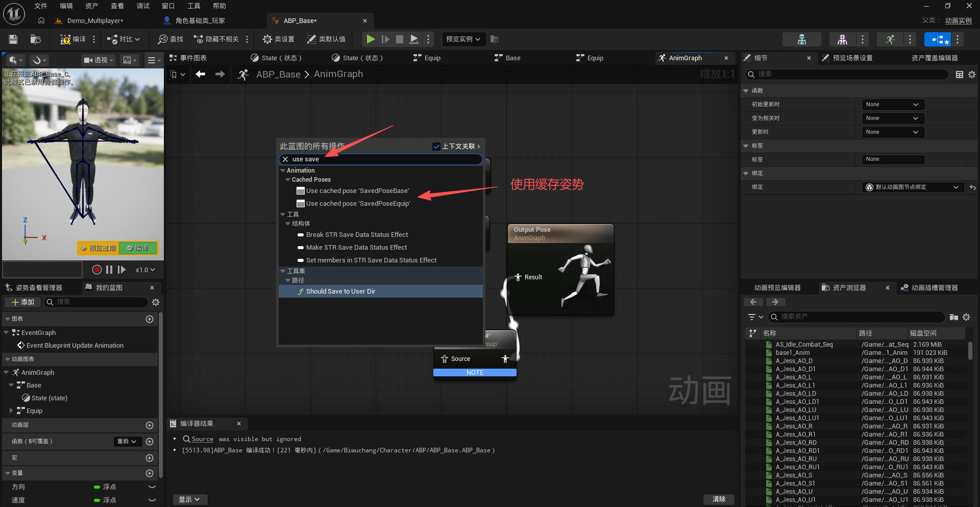This screenshot has width=980, height=507.
Task: Open 初始更新时 None dropdown
Action: click(x=893, y=105)
